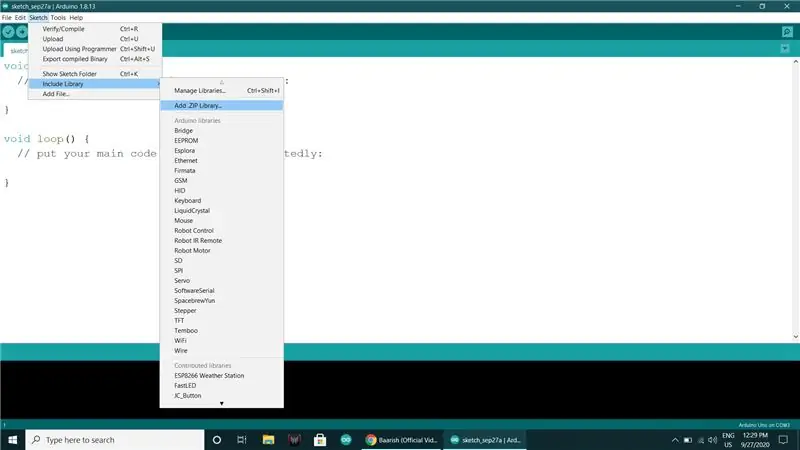Include the Esplora library
800x450 pixels.
tap(221, 151)
